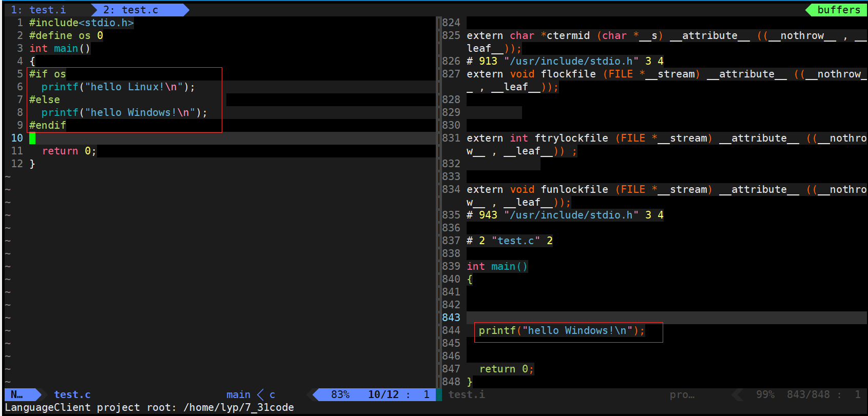The image size is (868, 416).
Task: Click highlighted line 843 in test.i pane
Action: pos(666,318)
